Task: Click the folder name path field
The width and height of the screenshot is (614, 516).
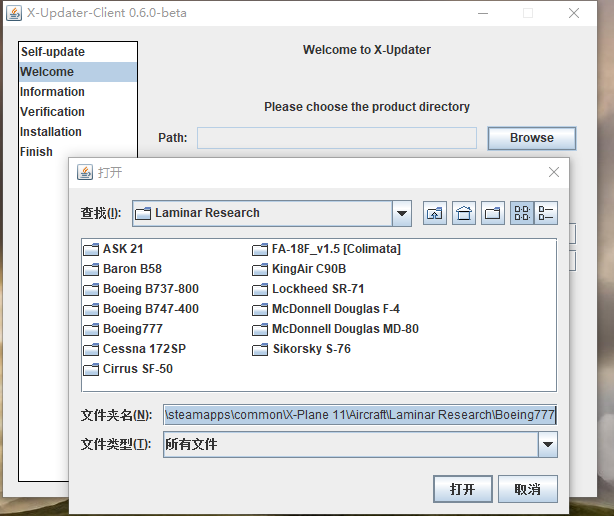Action: click(x=360, y=415)
